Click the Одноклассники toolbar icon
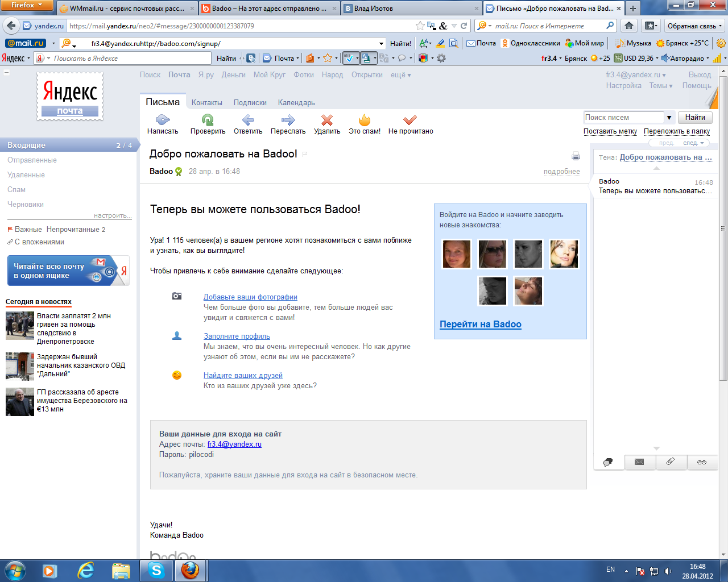The height and width of the screenshot is (582, 728). 504,43
